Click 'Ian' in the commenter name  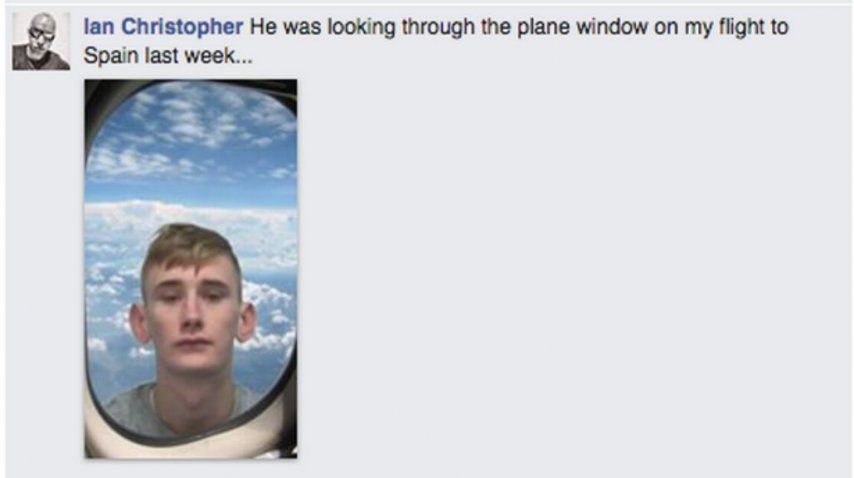coord(99,27)
